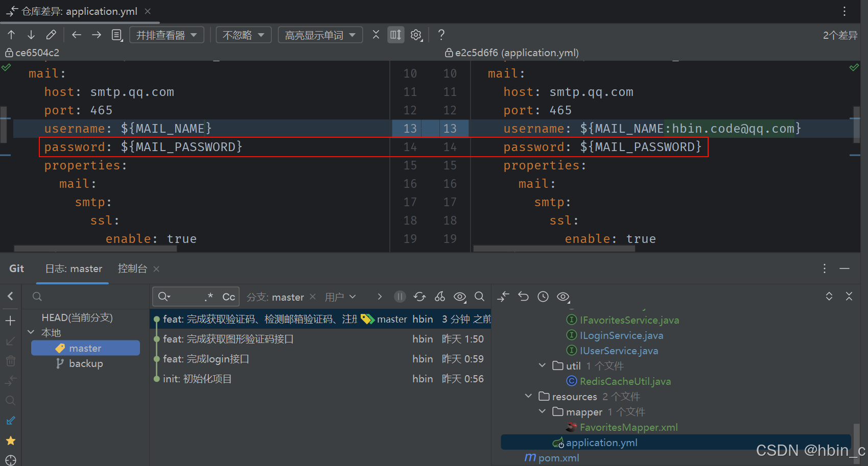
Task: Open the diff tab more options menu
Action: 844,11
